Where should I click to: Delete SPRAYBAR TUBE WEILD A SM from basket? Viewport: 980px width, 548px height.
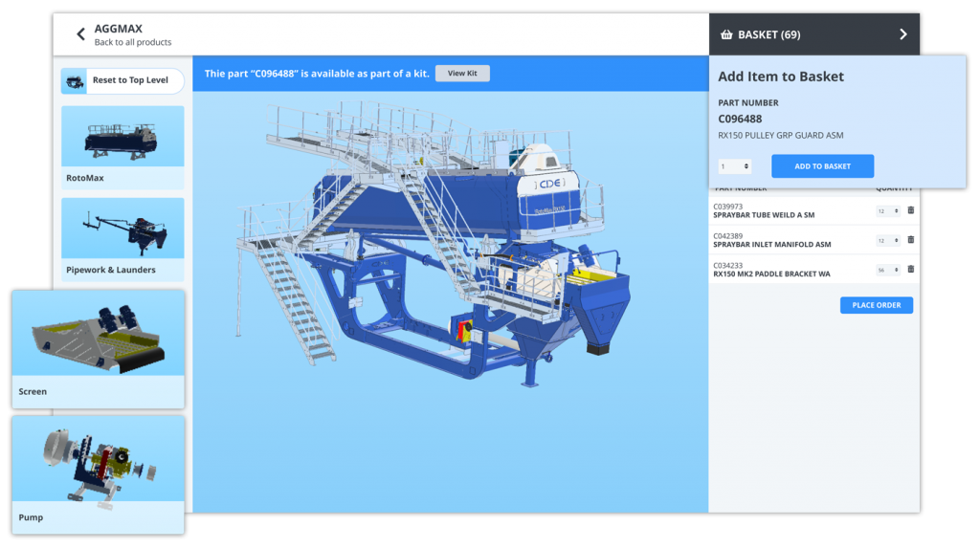click(x=910, y=210)
